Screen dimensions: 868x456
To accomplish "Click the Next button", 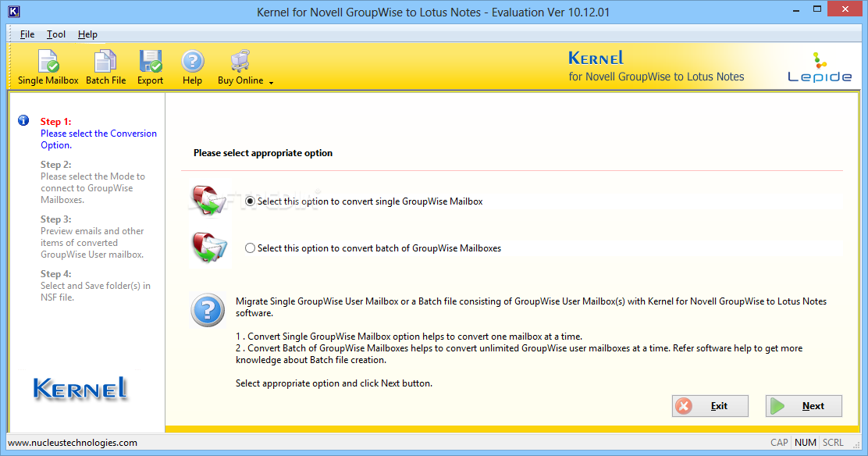I will [804, 406].
